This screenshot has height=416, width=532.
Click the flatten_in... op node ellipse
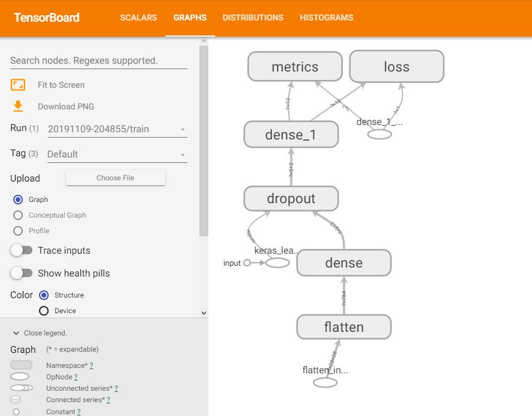point(325,383)
